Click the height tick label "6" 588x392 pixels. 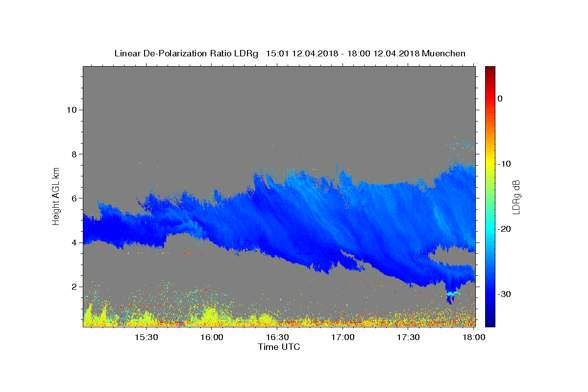coord(73,198)
